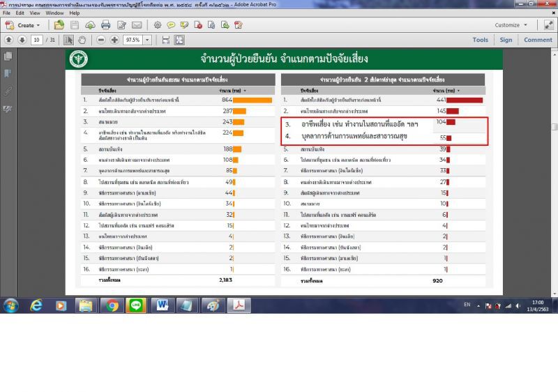Zoom out with minus button

tap(101, 40)
